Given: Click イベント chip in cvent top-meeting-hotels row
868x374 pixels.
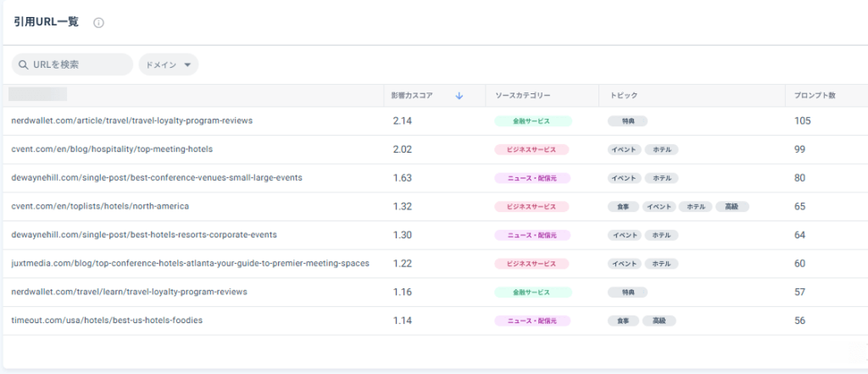Looking at the screenshot, I should (x=625, y=149).
